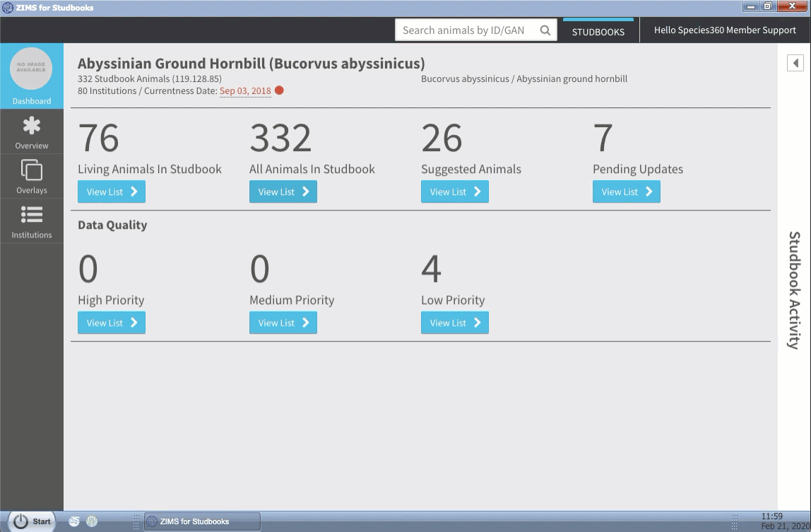Click ZIMS for Studbooks taskbar item
811x532 pixels.
point(202,521)
